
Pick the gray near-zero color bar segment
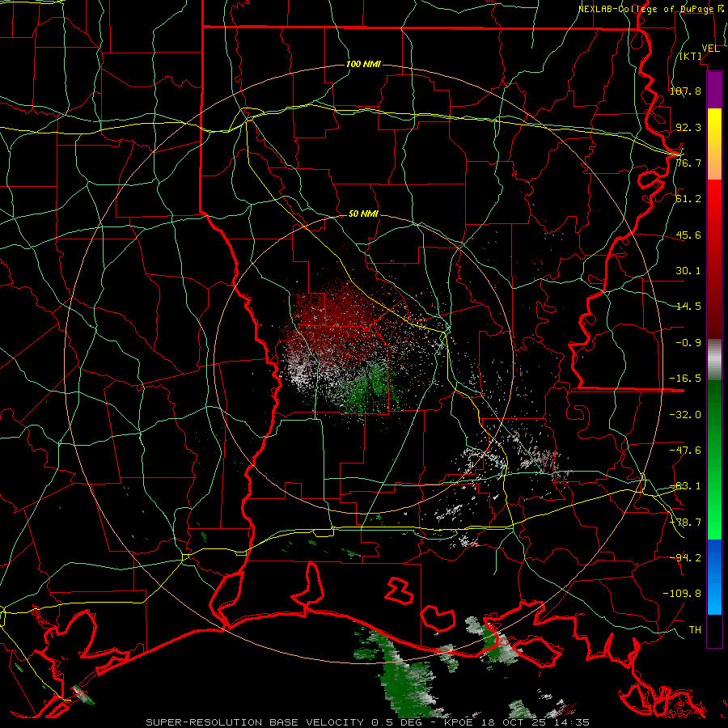(x=714, y=360)
